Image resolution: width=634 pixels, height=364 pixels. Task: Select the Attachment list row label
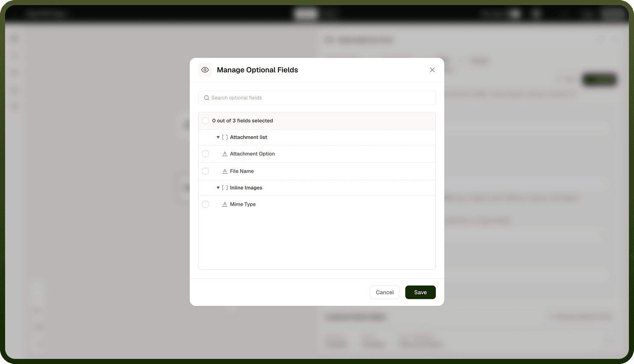249,137
